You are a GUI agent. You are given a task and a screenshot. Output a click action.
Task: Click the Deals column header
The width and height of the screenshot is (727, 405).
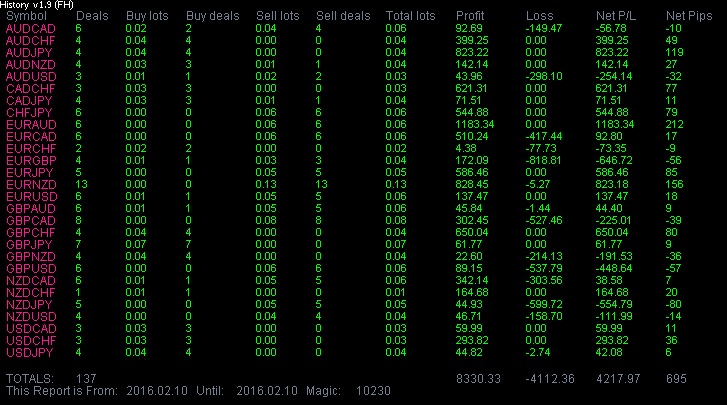point(92,16)
